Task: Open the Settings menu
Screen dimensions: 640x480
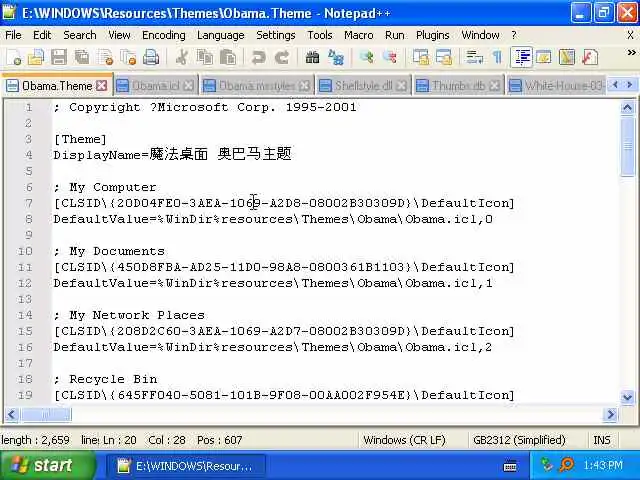Action: tap(276, 35)
